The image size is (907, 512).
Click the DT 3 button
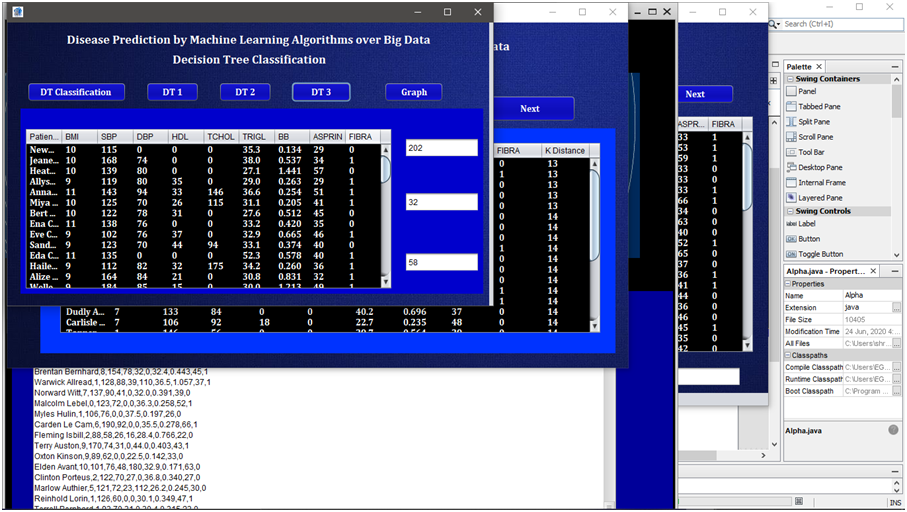coord(321,92)
